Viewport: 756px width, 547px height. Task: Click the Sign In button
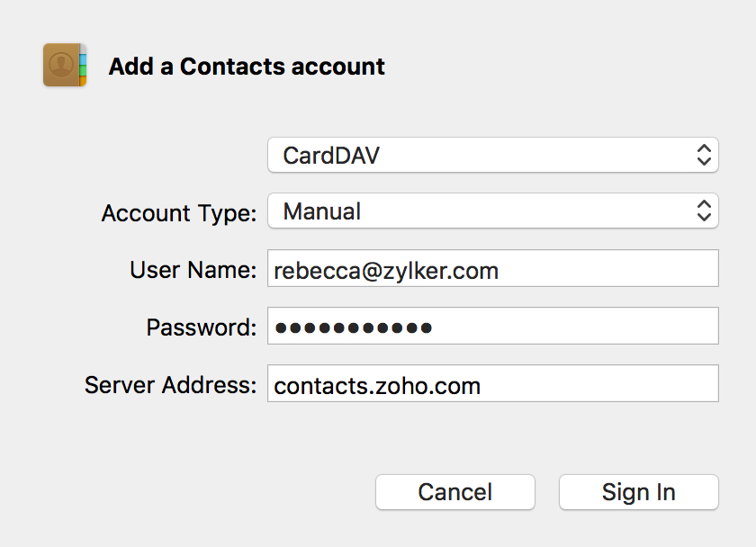[x=638, y=492]
